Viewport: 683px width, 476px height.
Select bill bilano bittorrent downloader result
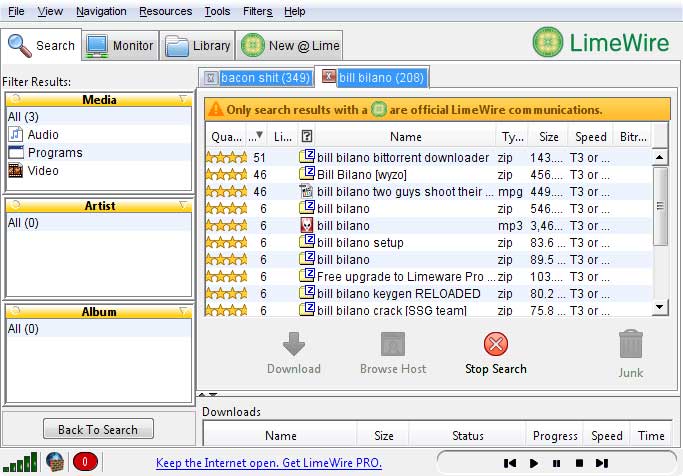[x=429, y=157]
